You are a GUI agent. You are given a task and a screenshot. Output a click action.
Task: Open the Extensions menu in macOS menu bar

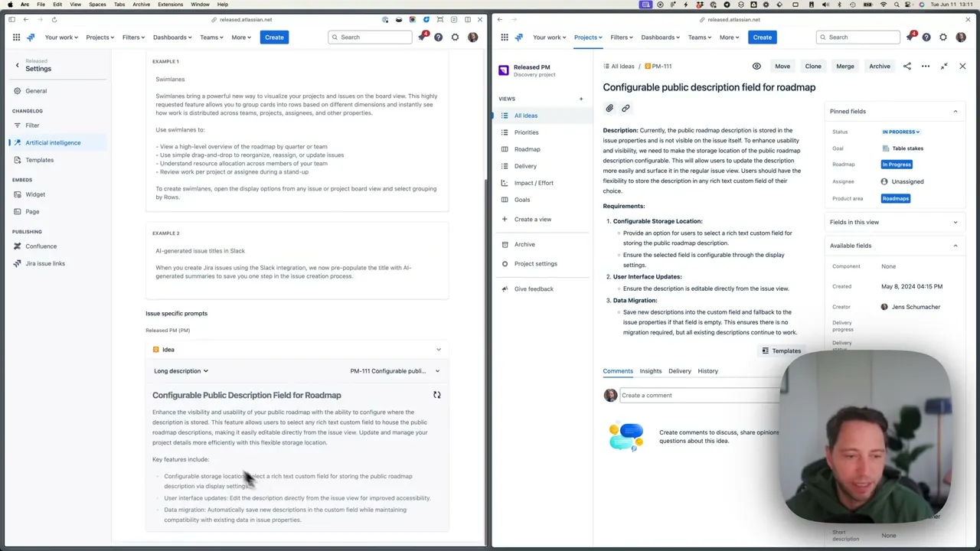pyautogui.click(x=170, y=5)
